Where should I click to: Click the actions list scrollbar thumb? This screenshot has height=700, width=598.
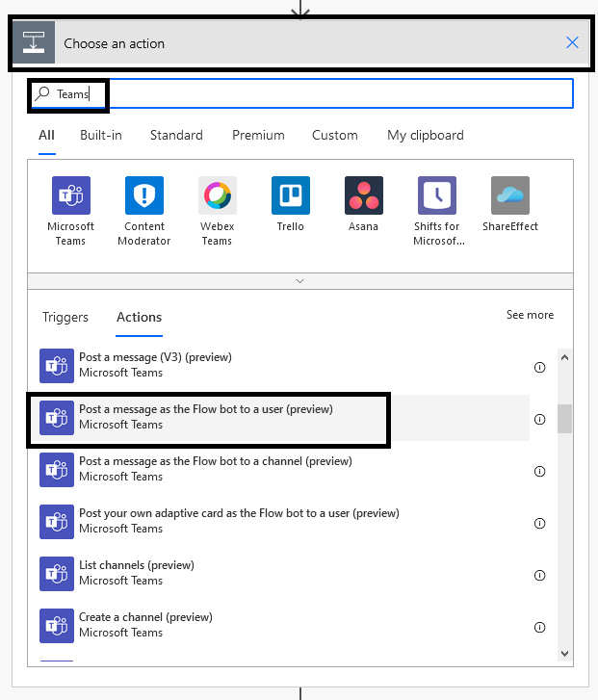tap(564, 418)
